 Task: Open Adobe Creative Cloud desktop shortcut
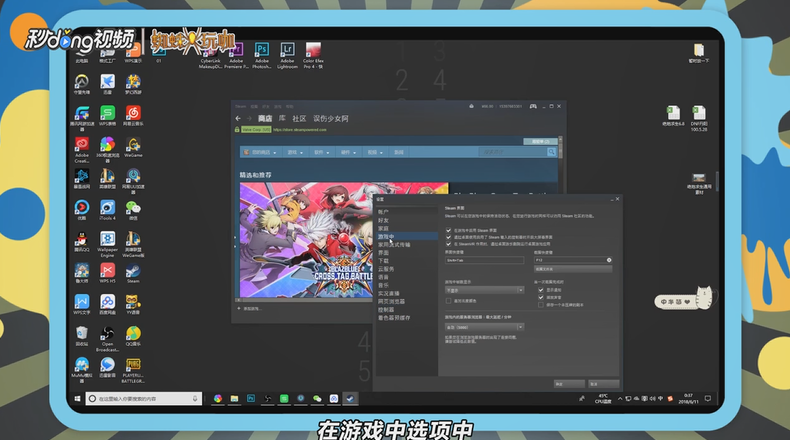[82, 150]
